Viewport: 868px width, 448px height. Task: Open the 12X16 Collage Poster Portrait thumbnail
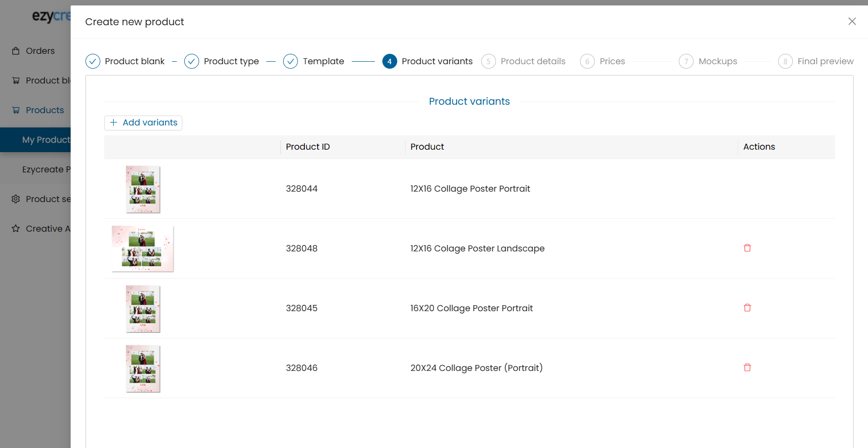pyautogui.click(x=143, y=189)
